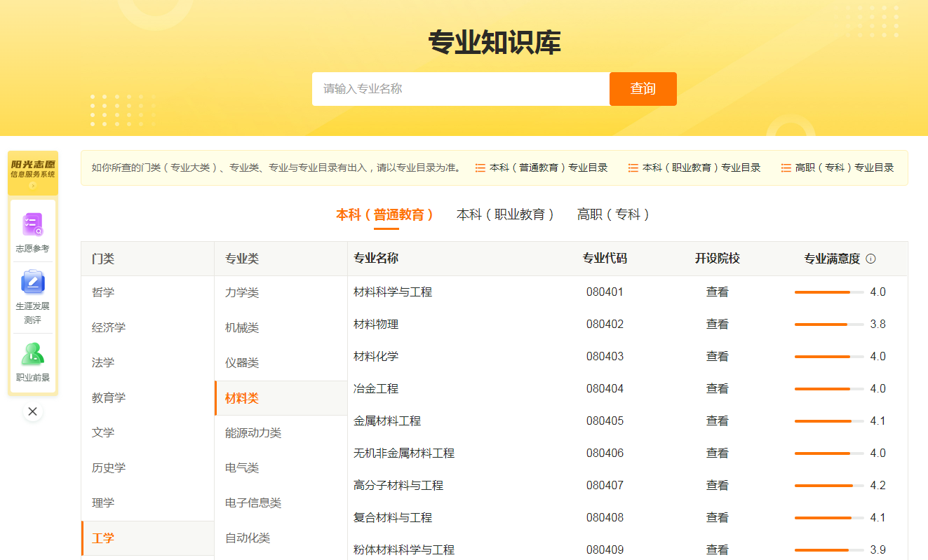Image resolution: width=928 pixels, height=560 pixels.
Task: Open the 材料物理 major name
Action: click(x=376, y=325)
